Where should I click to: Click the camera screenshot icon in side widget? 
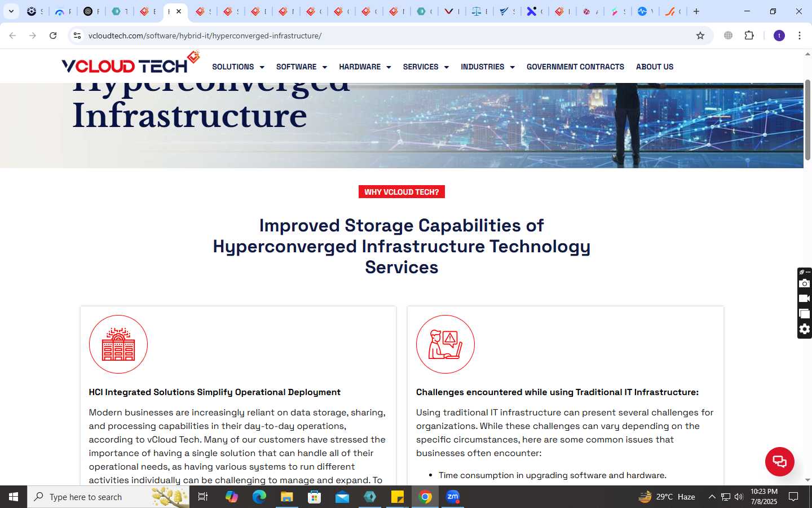click(x=805, y=283)
